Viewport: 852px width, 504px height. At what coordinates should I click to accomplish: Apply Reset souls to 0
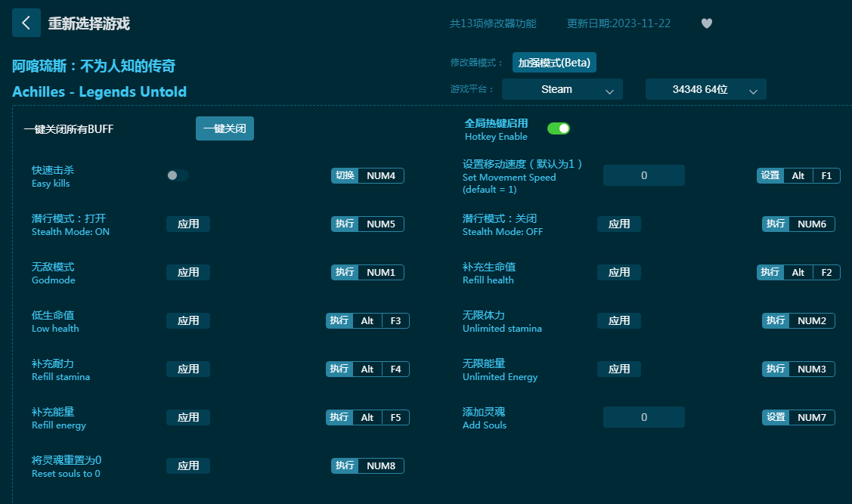(188, 466)
